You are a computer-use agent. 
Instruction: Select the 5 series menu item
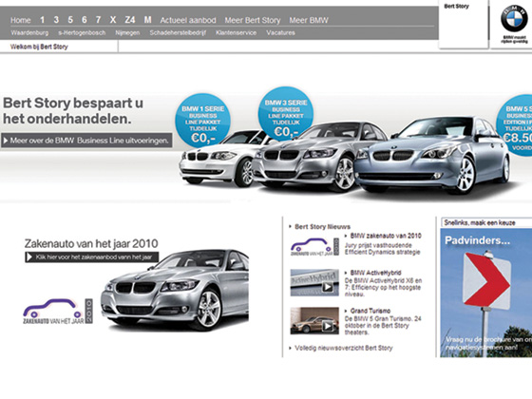70,20
